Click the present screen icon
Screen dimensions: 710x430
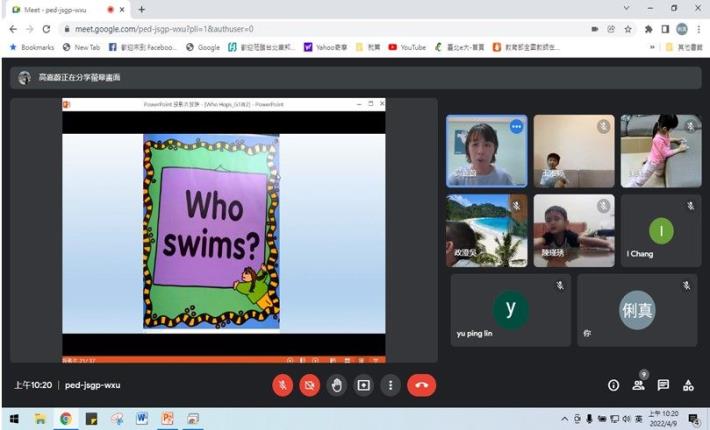364,385
